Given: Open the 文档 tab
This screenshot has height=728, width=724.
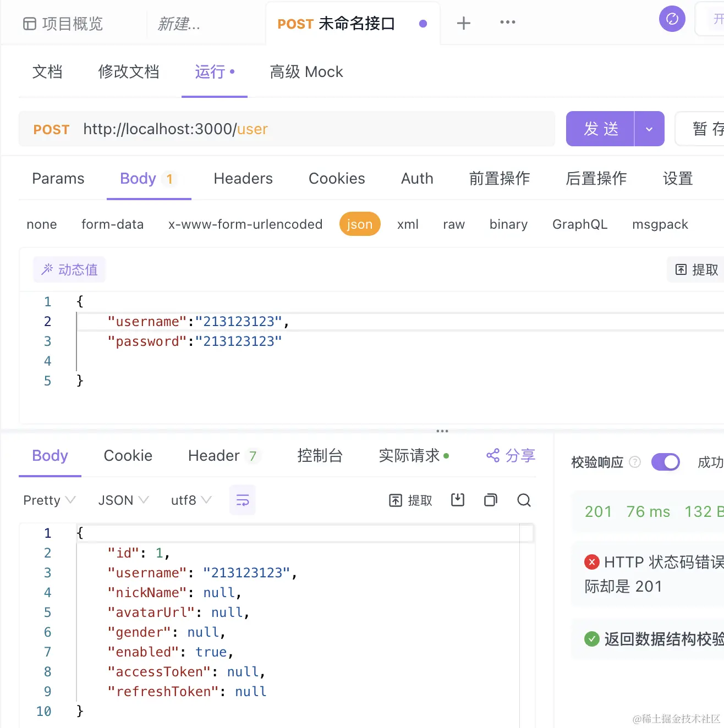Looking at the screenshot, I should 47,72.
